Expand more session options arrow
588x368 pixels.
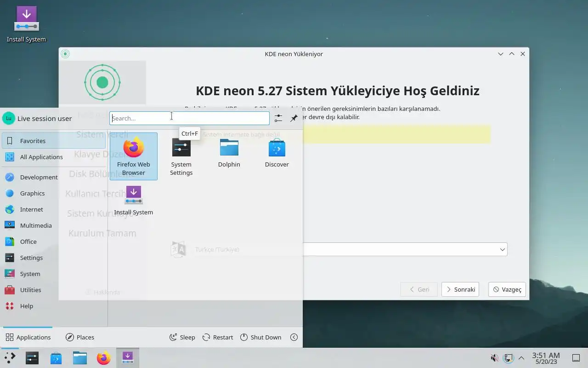294,337
